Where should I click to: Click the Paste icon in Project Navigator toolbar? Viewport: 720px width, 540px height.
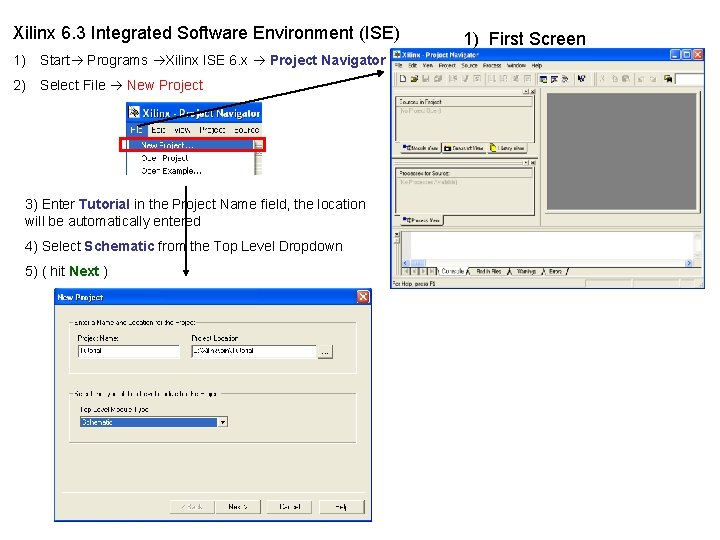pos(625,79)
